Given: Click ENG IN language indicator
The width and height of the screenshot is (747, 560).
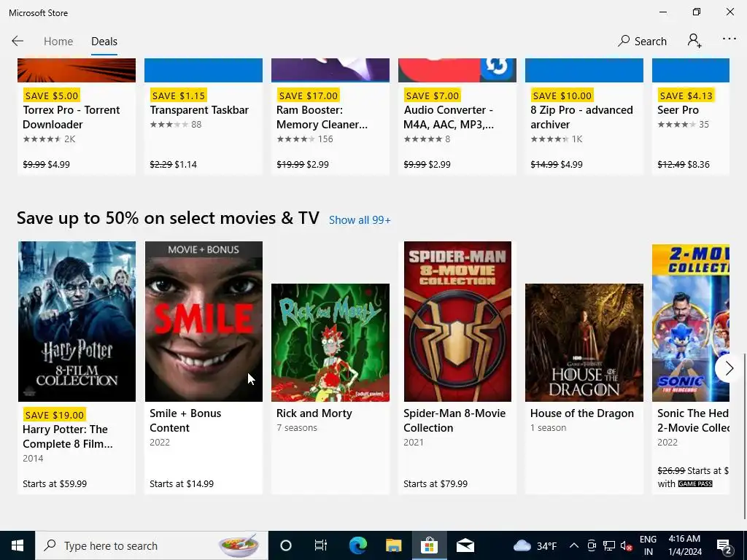Looking at the screenshot, I should 648,545.
